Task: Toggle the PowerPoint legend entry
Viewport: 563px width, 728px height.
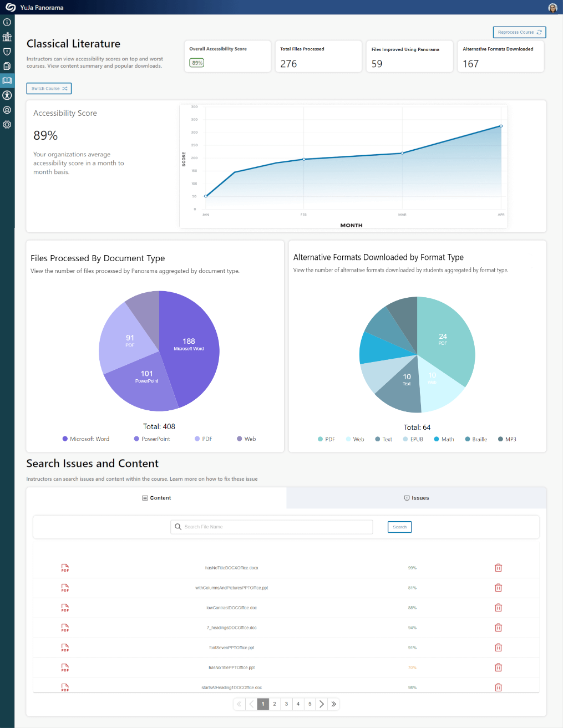Action: pos(152,439)
